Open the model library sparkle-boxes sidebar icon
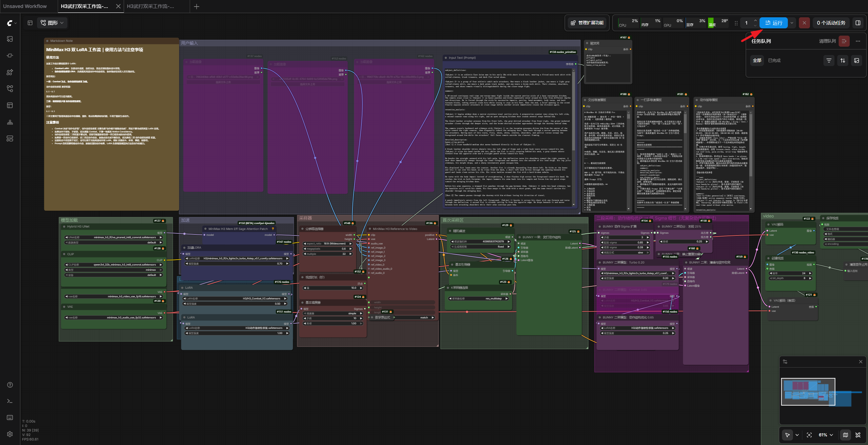The image size is (868, 445). (x=10, y=72)
